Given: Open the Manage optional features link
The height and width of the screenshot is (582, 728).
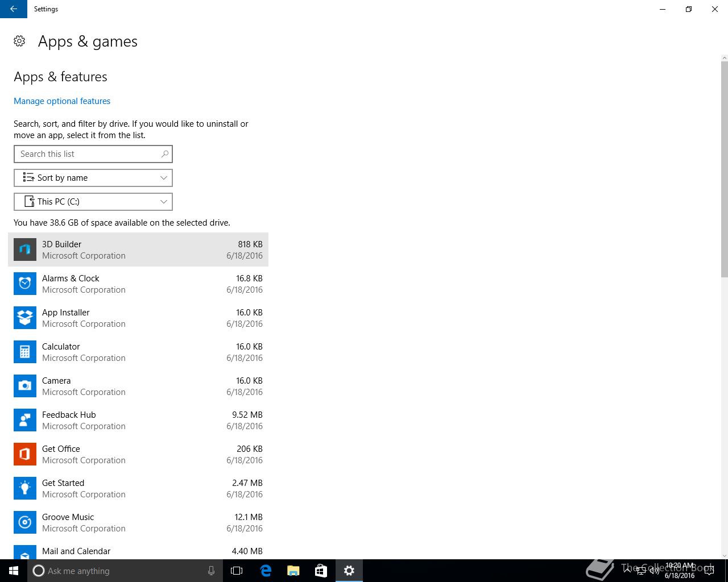Looking at the screenshot, I should (62, 101).
